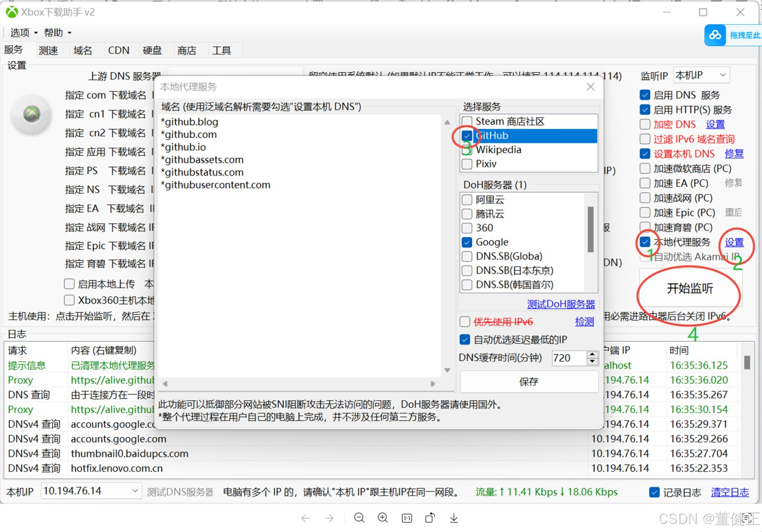
Task: Minimize the Xbox下载助手 window
Action: (666, 12)
